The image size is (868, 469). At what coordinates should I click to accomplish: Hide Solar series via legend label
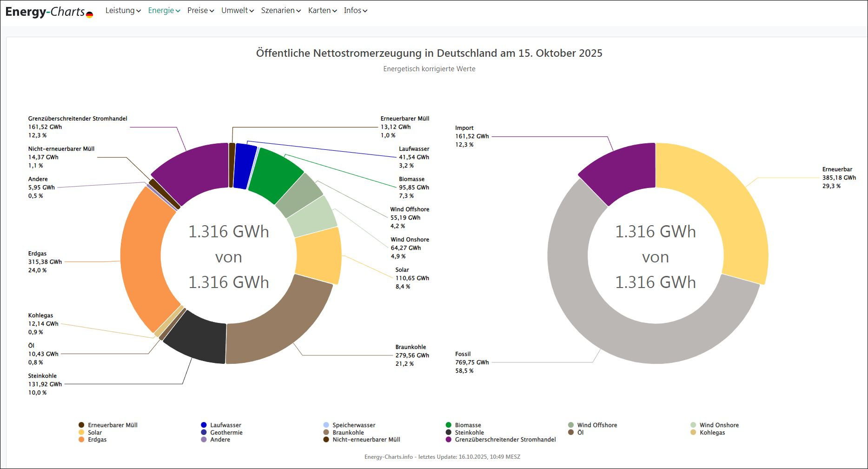click(95, 432)
